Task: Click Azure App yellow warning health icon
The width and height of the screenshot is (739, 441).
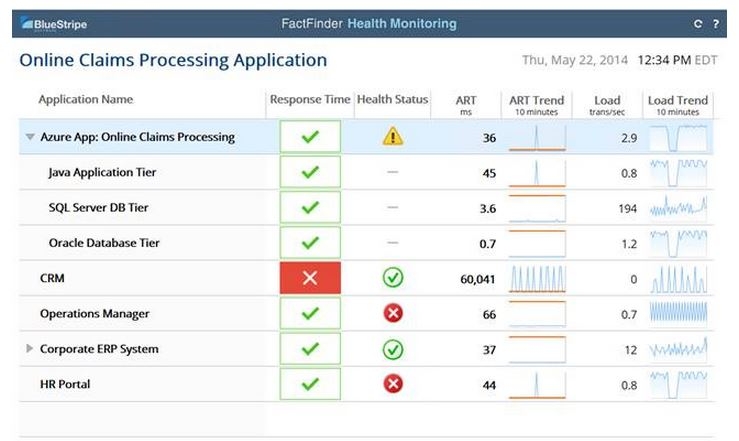Action: point(393,137)
